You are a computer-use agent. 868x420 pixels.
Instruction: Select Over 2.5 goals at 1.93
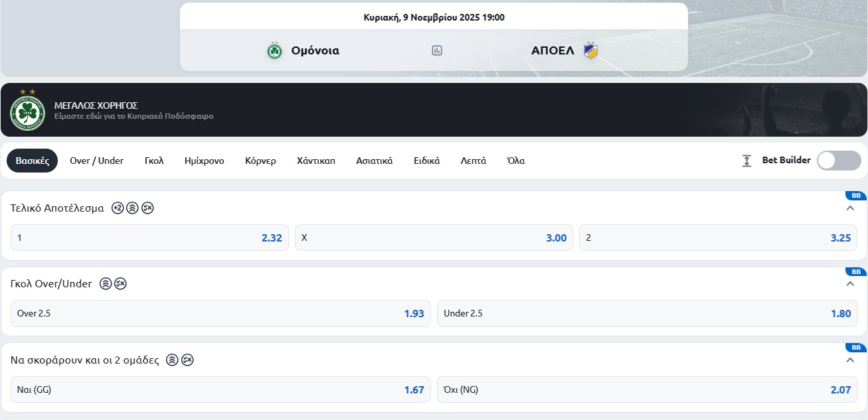(x=220, y=313)
